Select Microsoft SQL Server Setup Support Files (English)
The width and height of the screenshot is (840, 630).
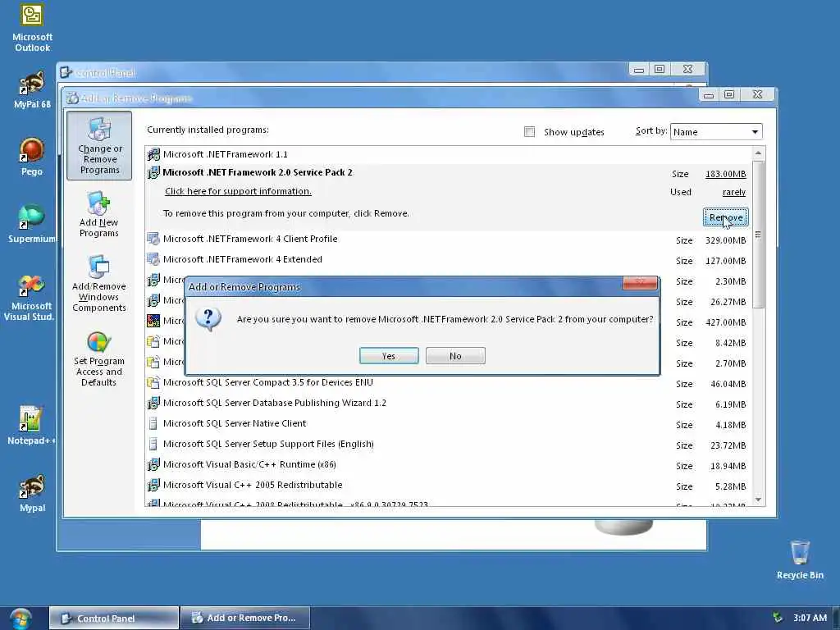click(448, 445)
